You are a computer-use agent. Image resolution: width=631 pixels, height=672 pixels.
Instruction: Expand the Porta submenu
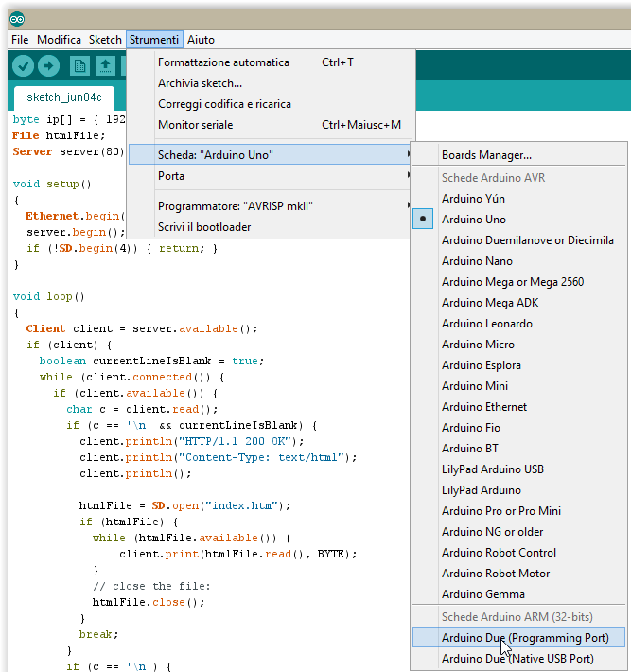point(271,176)
